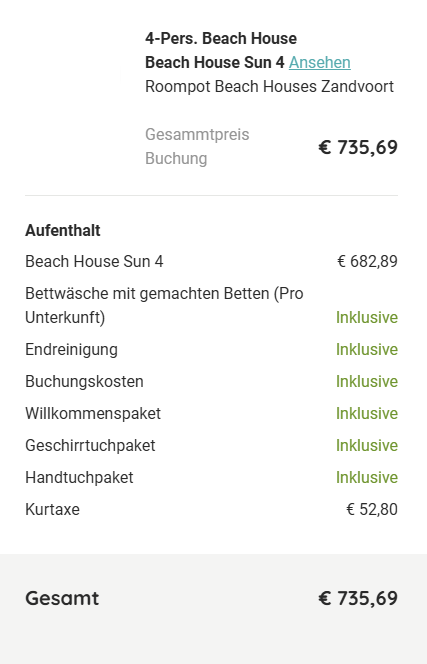
Task: Click Roompot Beach Houses Zandvoort text
Action: pos(269,87)
